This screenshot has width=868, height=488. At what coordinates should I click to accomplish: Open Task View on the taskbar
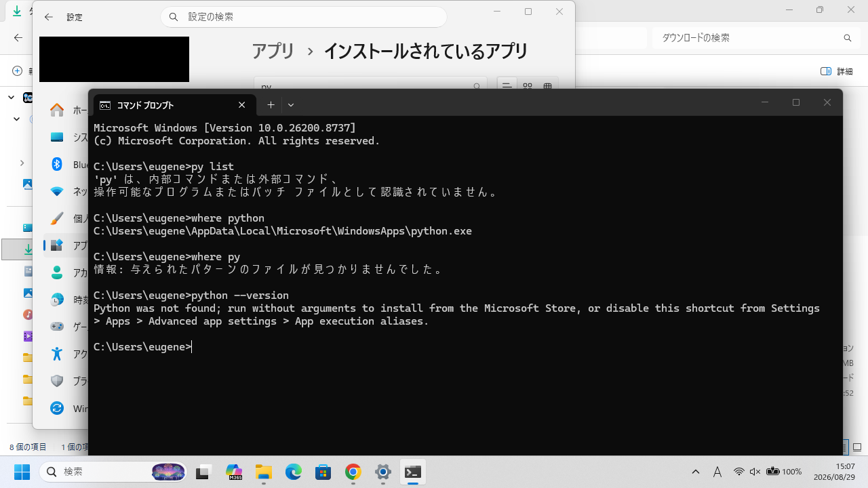(x=202, y=472)
